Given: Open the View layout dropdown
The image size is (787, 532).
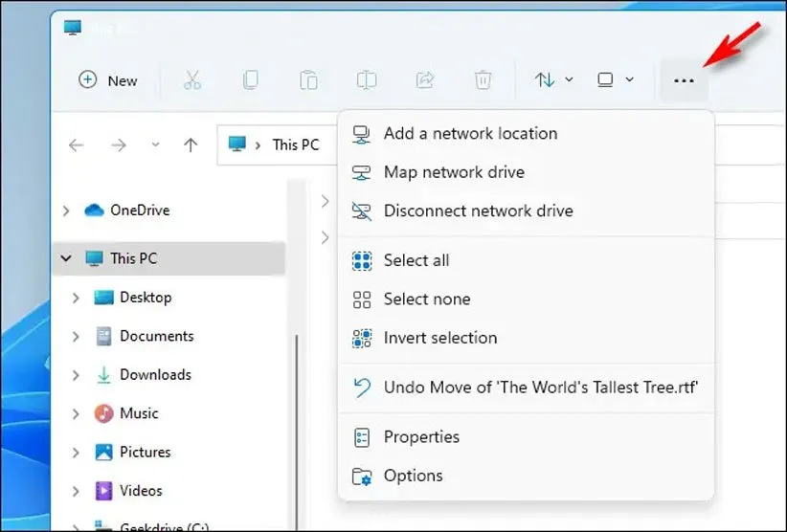Looking at the screenshot, I should pyautogui.click(x=615, y=80).
